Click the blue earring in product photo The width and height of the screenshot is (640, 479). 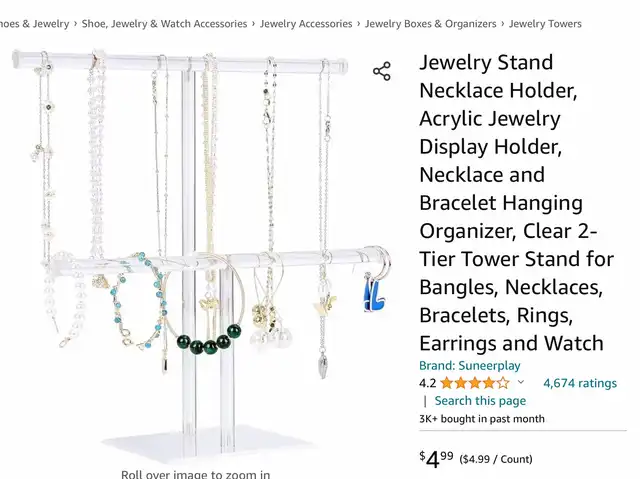373,295
